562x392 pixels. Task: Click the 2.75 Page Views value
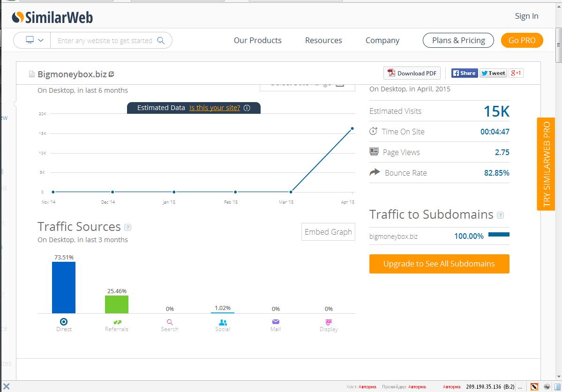tap(502, 152)
